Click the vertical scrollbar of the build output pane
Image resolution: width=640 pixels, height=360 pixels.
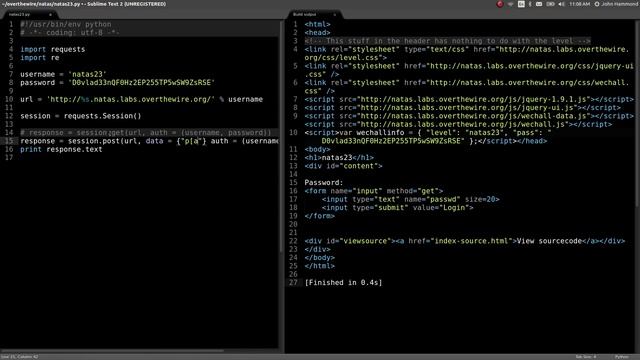click(x=638, y=114)
